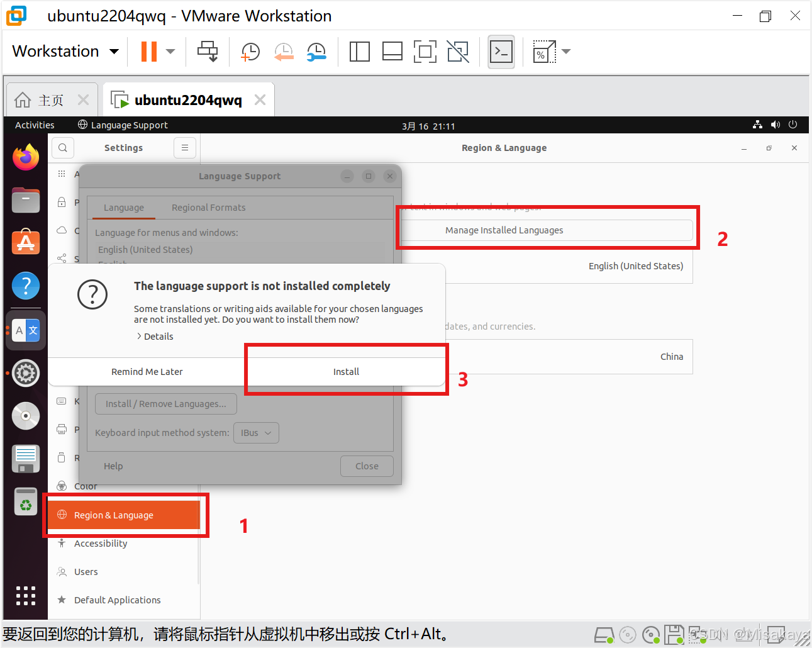Switch to the Language tab in Language Support
The width and height of the screenshot is (812, 648).
pyautogui.click(x=124, y=208)
